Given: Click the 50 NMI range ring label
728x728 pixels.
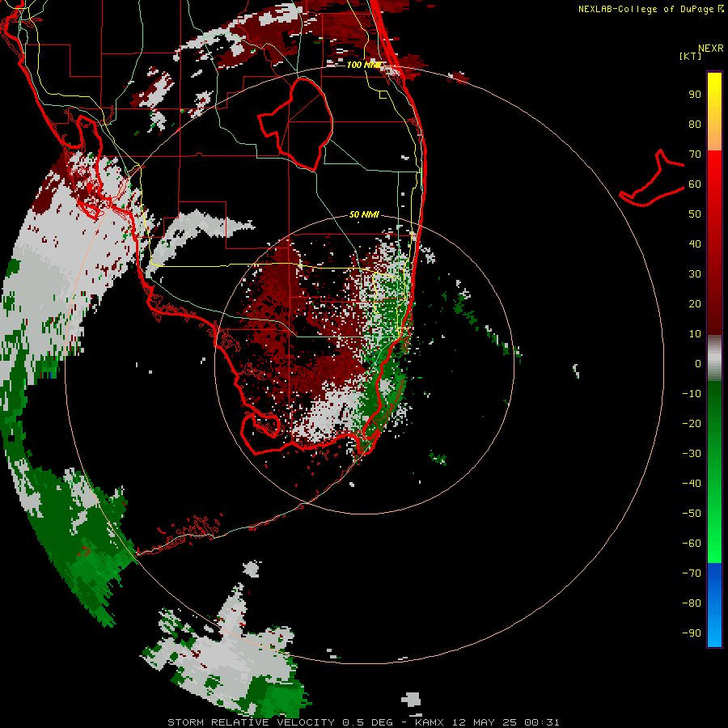Looking at the screenshot, I should pos(364,214).
